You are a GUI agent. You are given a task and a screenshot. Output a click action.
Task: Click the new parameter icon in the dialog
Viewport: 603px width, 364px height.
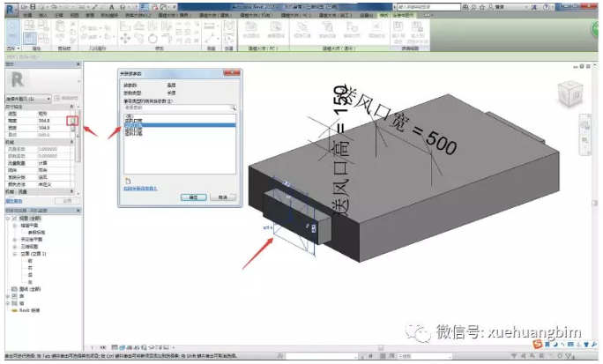click(128, 181)
